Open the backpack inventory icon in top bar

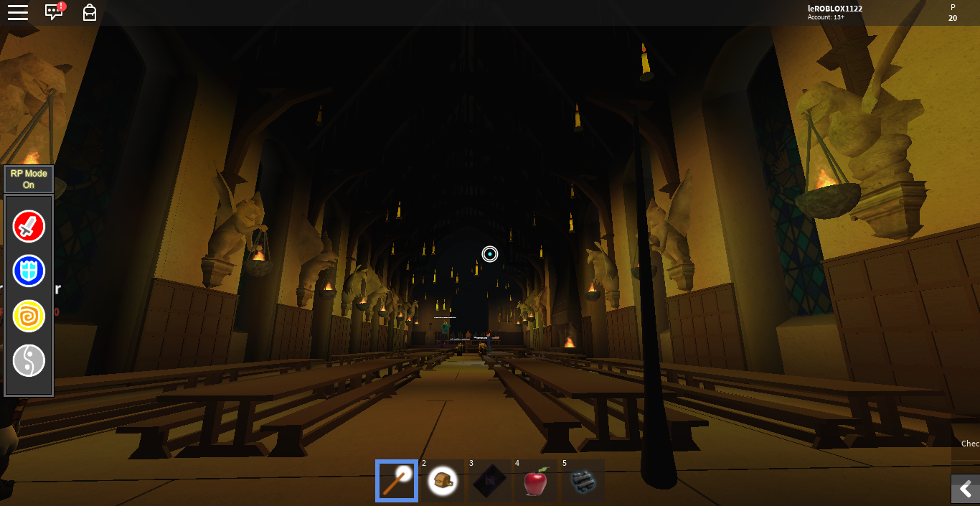click(x=90, y=12)
